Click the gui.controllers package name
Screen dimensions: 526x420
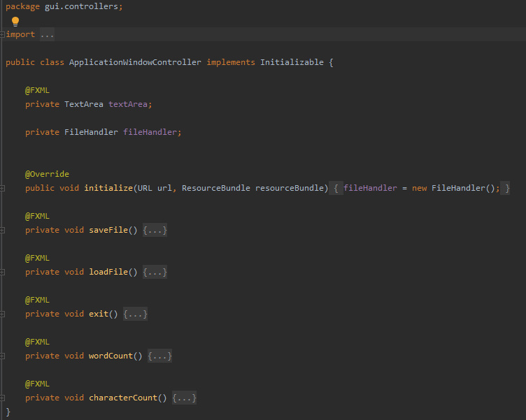pyautogui.click(x=81, y=6)
